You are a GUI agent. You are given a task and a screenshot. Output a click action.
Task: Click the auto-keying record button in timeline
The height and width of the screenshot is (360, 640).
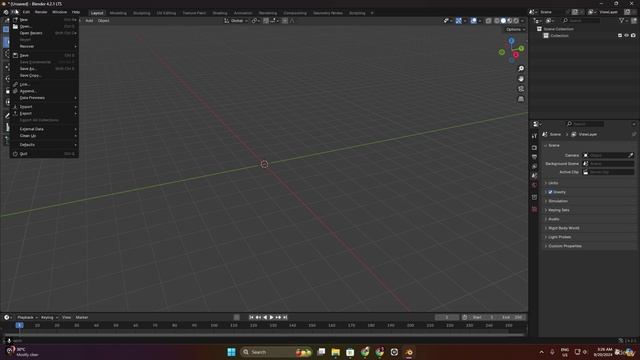pyautogui.click(x=236, y=317)
